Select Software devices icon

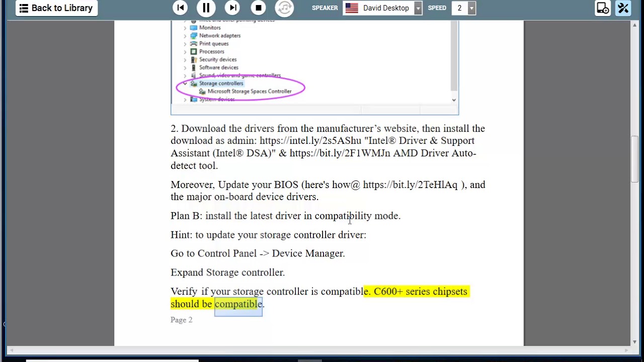194,68
